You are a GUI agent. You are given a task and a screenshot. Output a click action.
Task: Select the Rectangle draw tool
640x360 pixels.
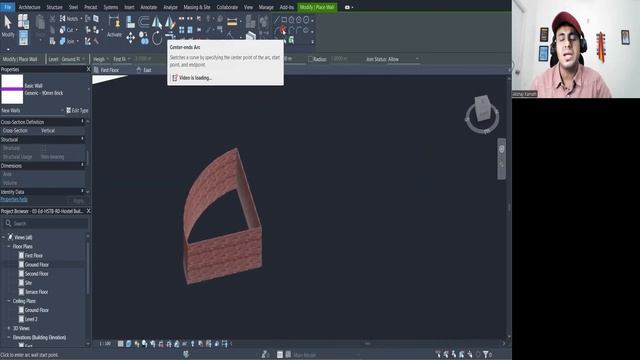[284, 20]
